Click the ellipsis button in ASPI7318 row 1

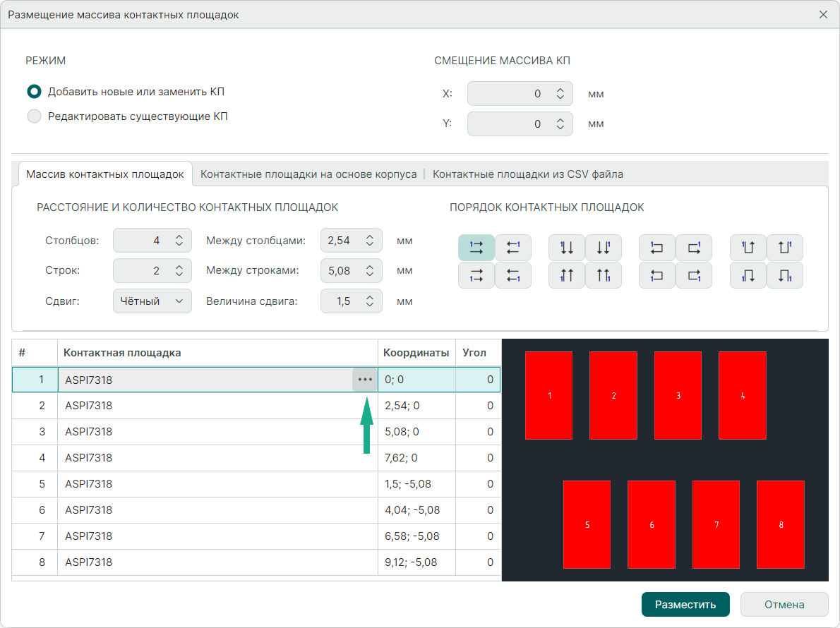(x=364, y=380)
